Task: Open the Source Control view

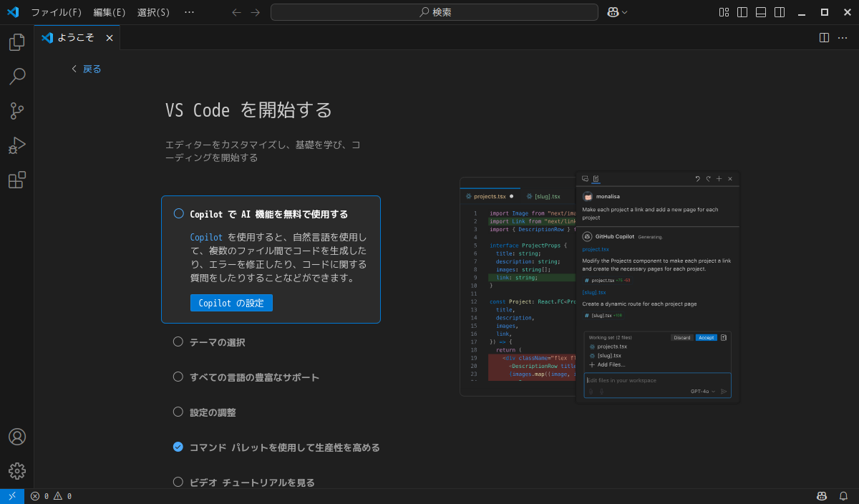Action: (16, 111)
